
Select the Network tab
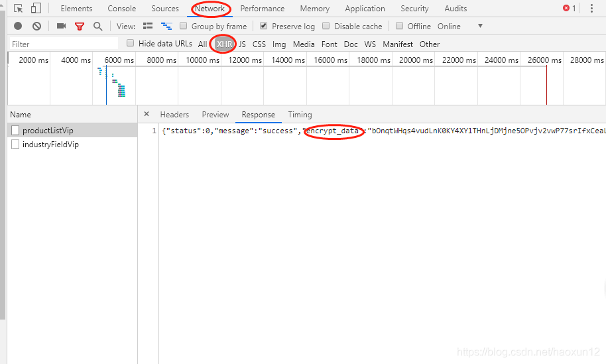(210, 9)
